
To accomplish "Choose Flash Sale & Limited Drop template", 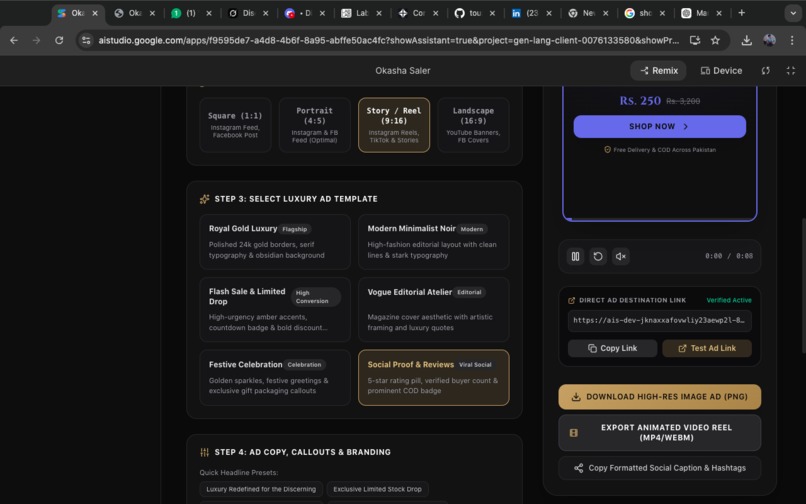I will pyautogui.click(x=275, y=310).
